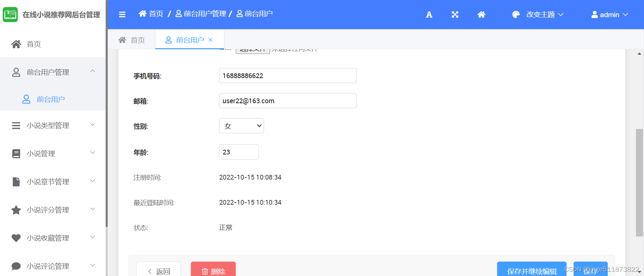Click the 保存 save button

coord(590,269)
